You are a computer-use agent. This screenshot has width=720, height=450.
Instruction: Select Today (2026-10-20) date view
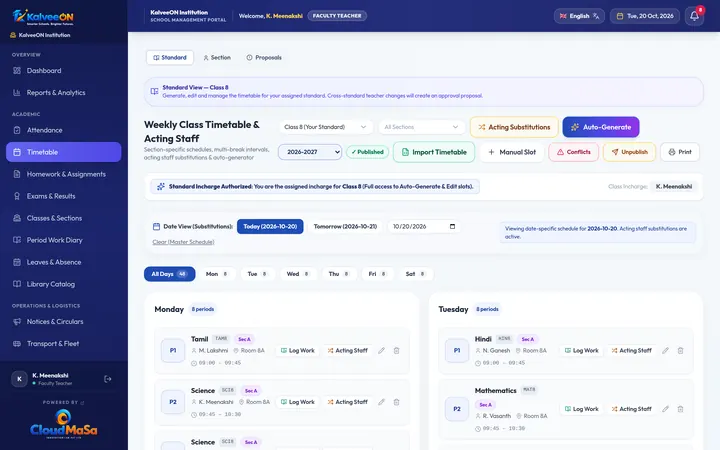coord(270,226)
